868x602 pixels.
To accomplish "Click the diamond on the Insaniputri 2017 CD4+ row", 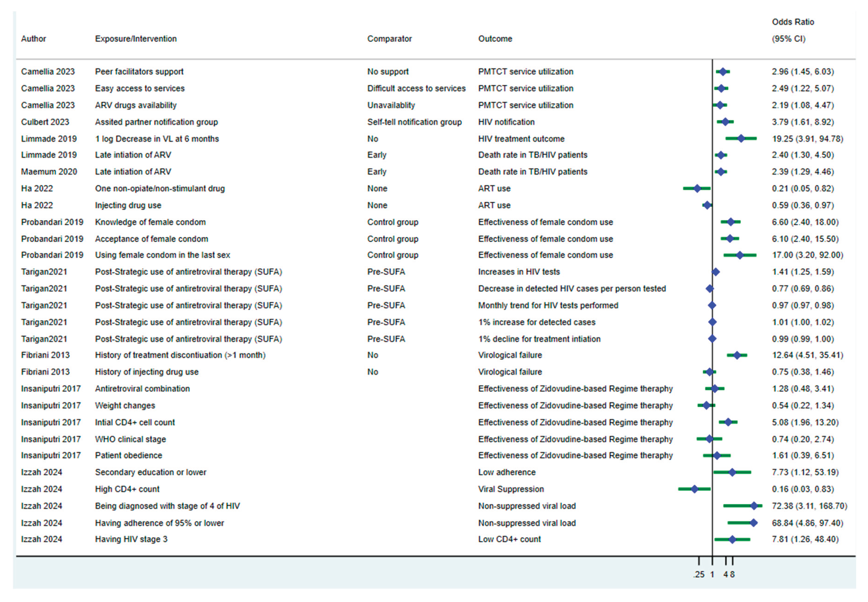I will 728,422.
